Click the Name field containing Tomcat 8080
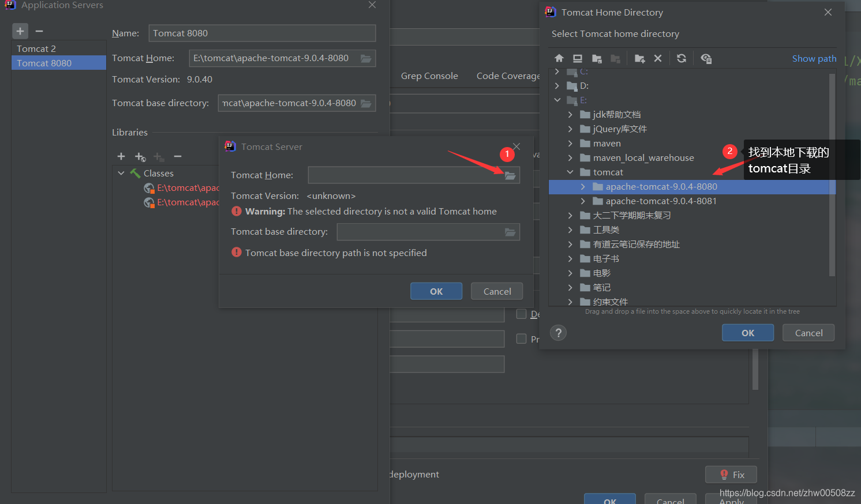 [262, 33]
